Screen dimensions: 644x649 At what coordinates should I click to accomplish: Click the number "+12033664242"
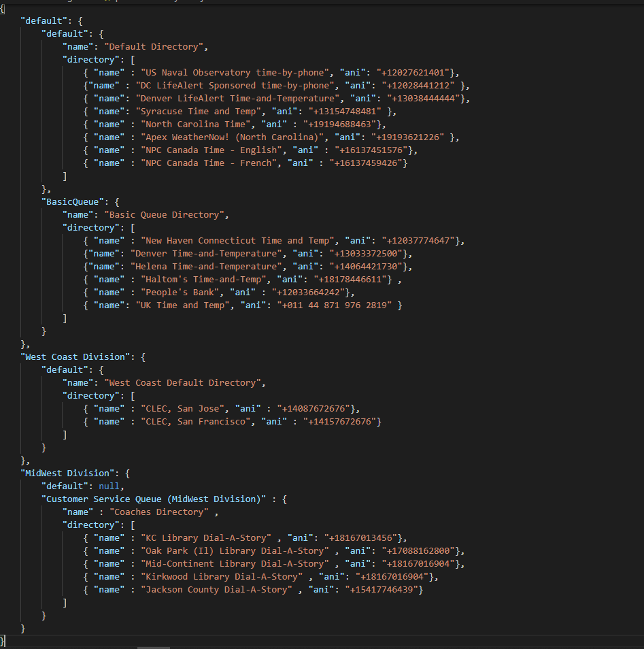click(x=308, y=293)
